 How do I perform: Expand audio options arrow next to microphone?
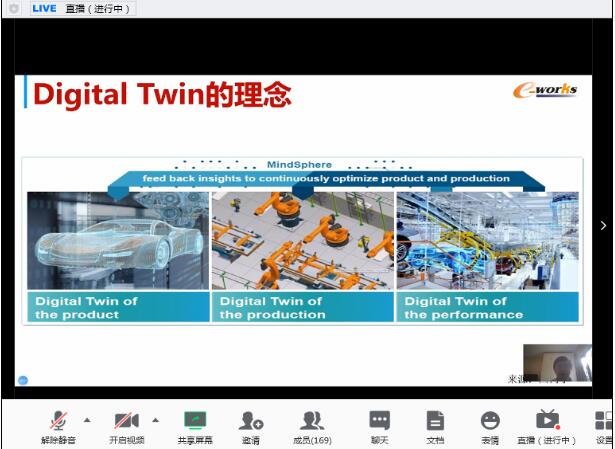click(86, 420)
